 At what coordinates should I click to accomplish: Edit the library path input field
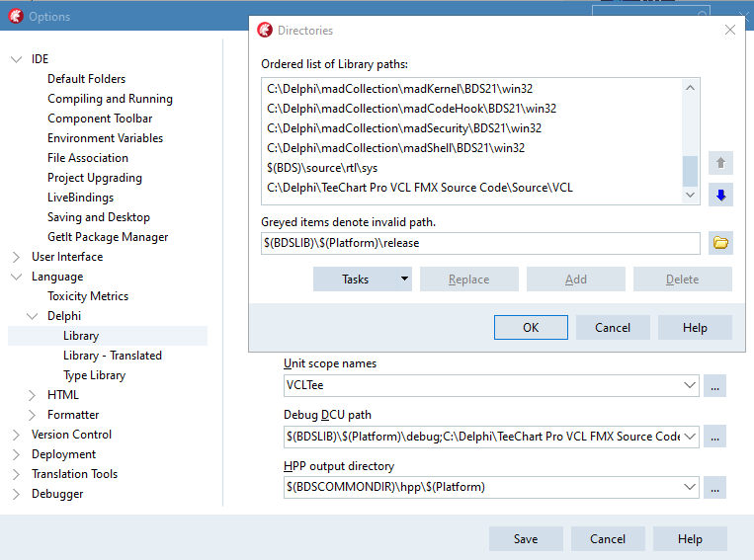(480, 243)
